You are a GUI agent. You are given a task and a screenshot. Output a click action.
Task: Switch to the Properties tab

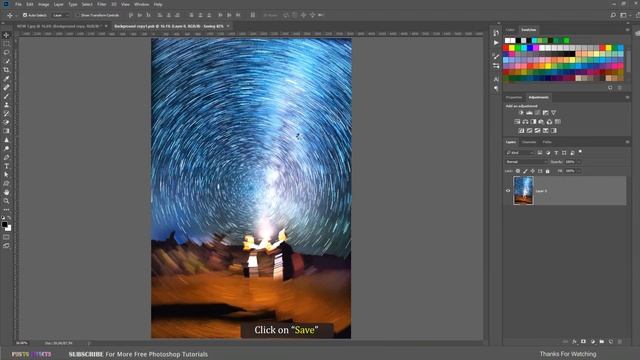click(x=514, y=97)
